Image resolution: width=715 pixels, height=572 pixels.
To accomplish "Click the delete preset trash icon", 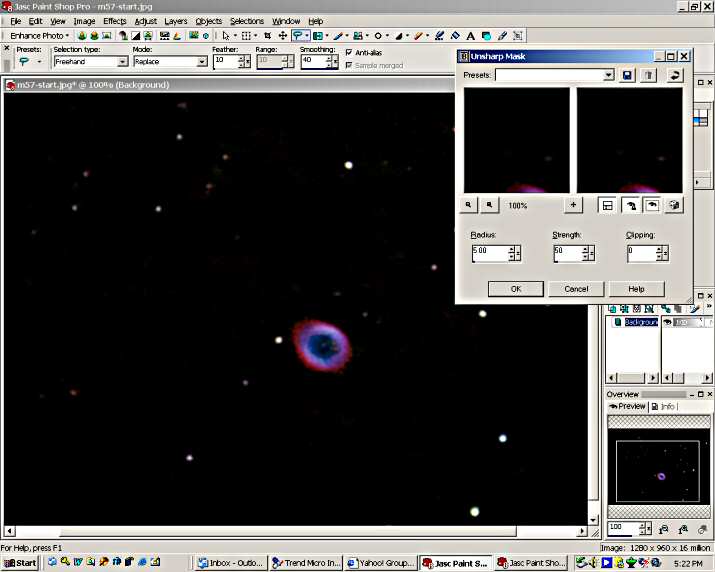I will 648,75.
